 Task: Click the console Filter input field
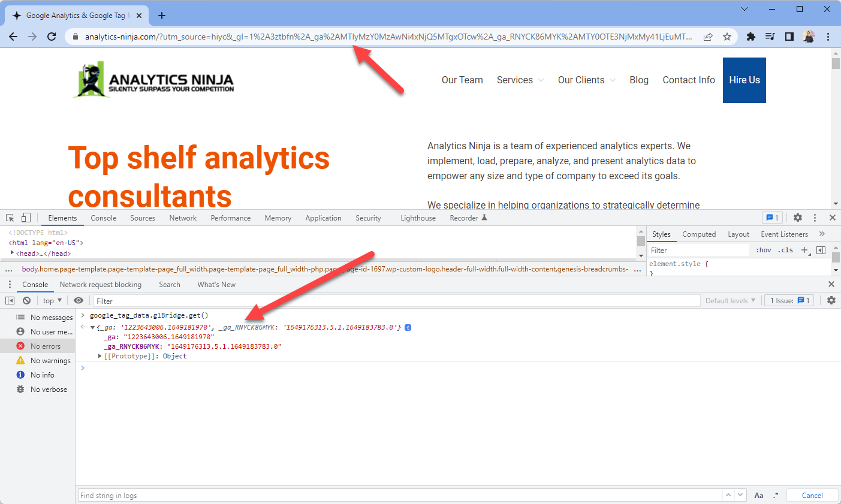[396, 301]
